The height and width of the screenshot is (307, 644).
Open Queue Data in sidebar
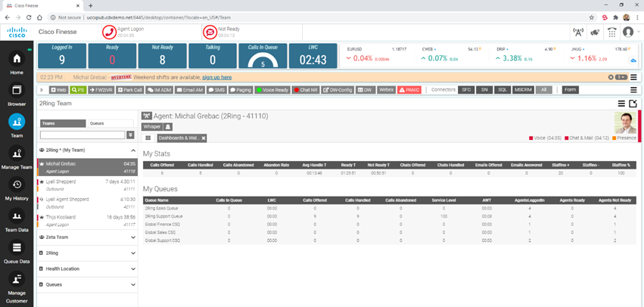(x=17, y=247)
